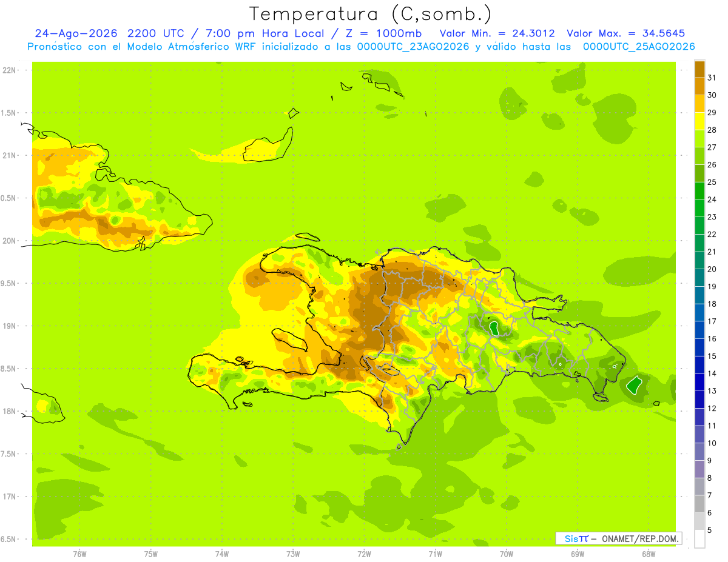Click the '72W' longitude axis label
The width and height of the screenshot is (728, 562).
(364, 554)
